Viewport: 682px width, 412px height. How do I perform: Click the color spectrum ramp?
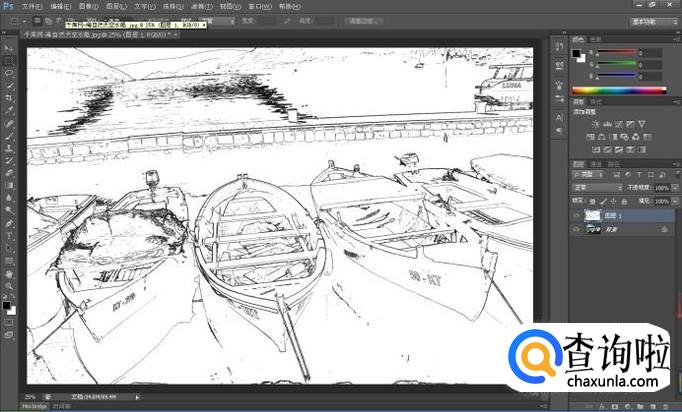pos(618,90)
